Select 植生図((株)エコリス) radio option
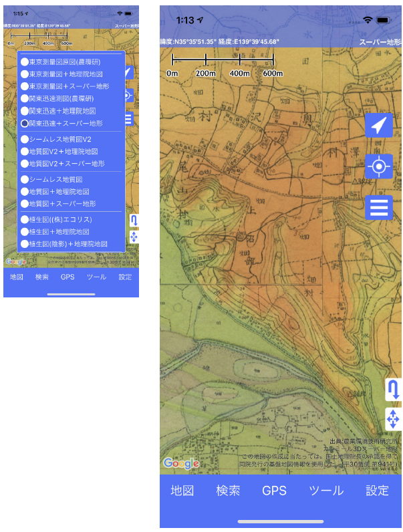 click(x=25, y=220)
